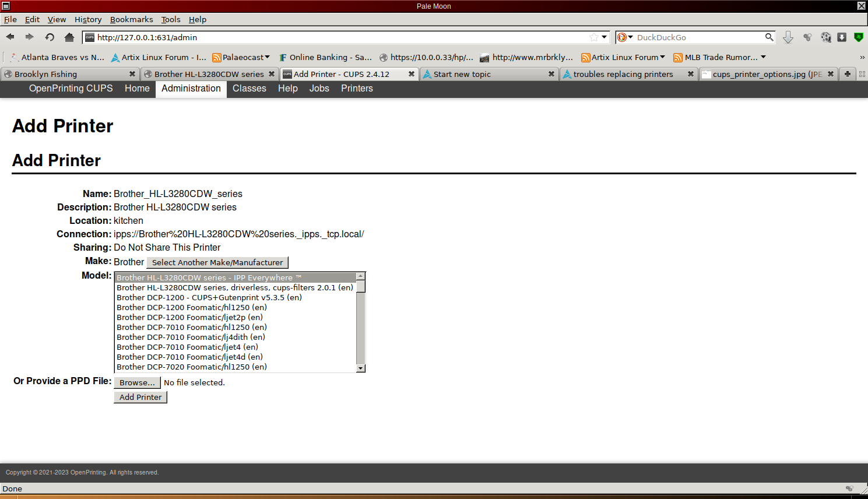Switch to the 'troubles replacing printers' tab
The height and width of the screenshot is (499, 868).
tap(623, 74)
